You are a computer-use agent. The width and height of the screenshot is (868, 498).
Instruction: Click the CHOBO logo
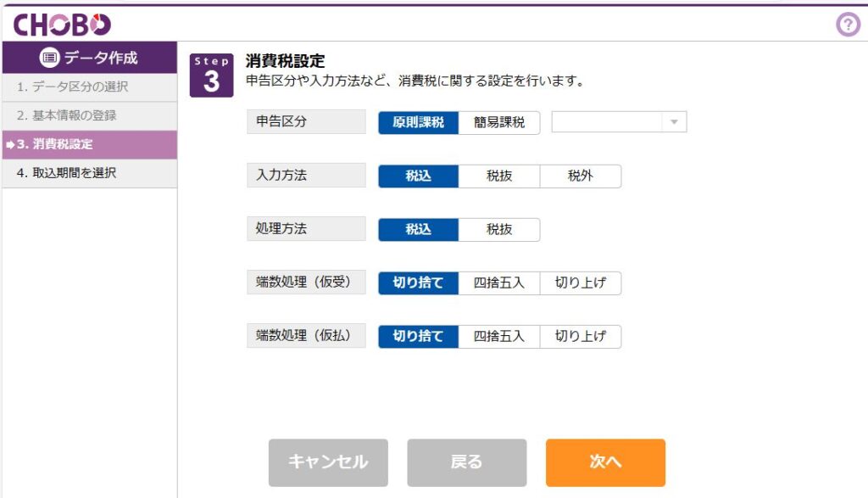pos(61,25)
